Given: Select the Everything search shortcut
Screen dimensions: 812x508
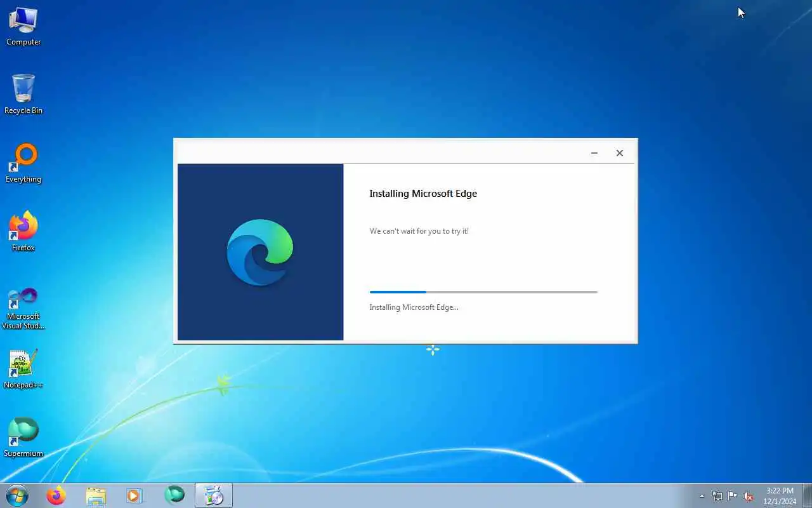Looking at the screenshot, I should pyautogui.click(x=23, y=163).
